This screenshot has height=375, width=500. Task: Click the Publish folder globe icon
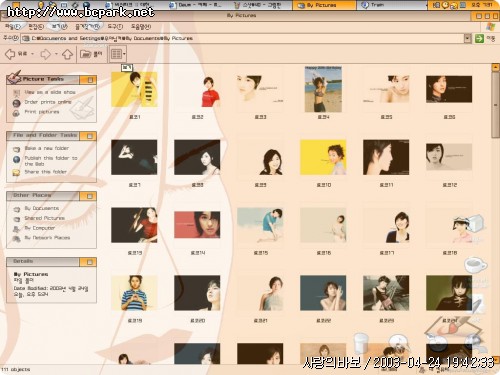[16, 159]
